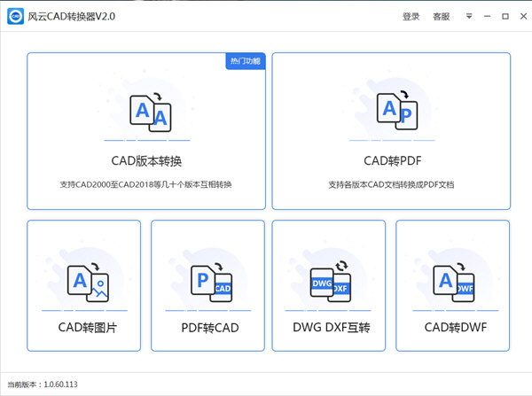Open the title bar dropdown menu arrow
This screenshot has width=532, height=396.
point(469,16)
